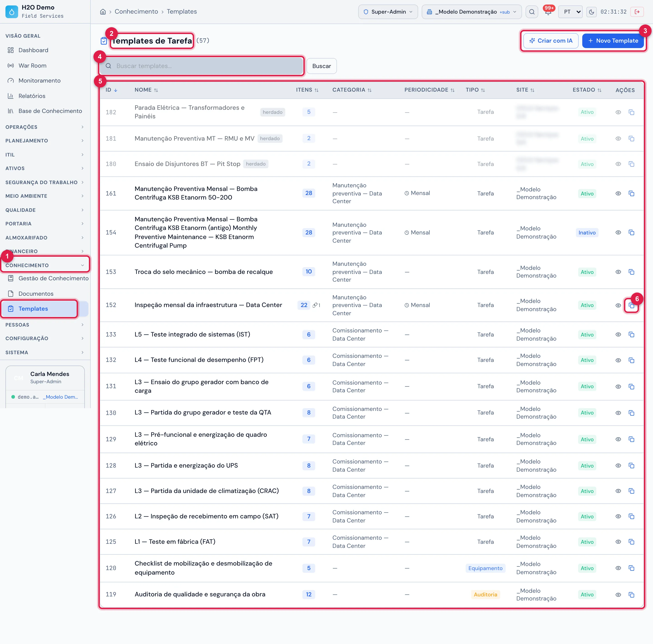Sort the table by the Nome column
The width and height of the screenshot is (653, 644).
coord(146,90)
